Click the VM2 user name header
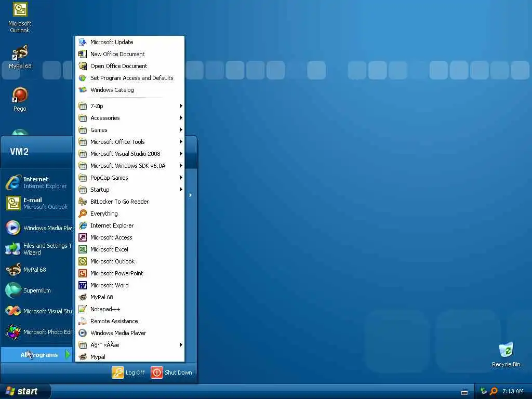The height and width of the screenshot is (399, 532). pyautogui.click(x=19, y=151)
